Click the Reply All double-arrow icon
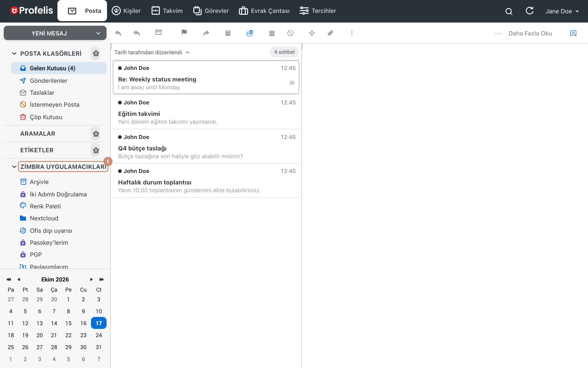The height and width of the screenshot is (368, 588). [x=137, y=33]
